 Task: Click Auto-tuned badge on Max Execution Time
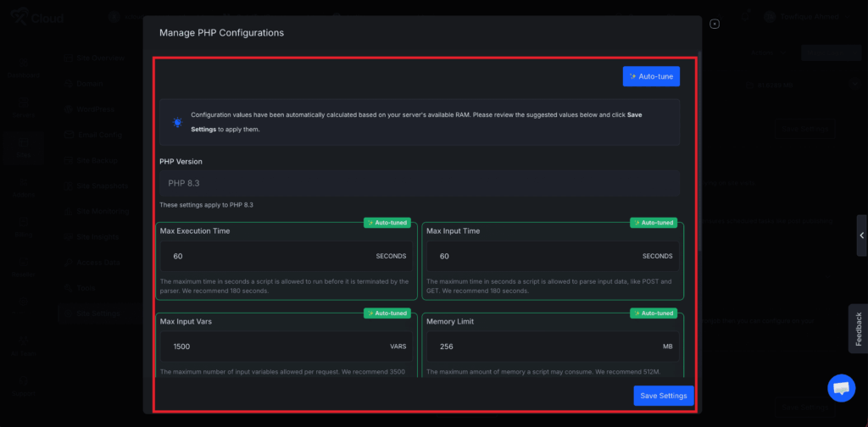coord(387,223)
